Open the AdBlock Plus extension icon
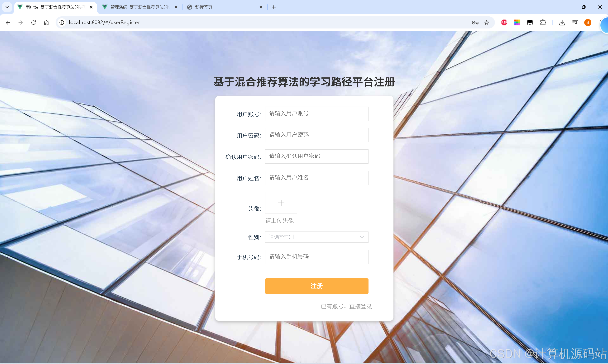 504,22
